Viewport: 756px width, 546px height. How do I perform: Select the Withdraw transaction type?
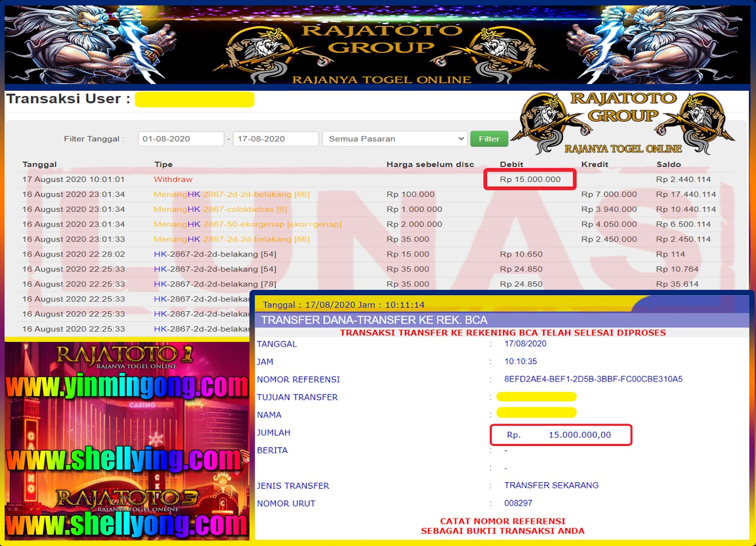click(x=173, y=179)
